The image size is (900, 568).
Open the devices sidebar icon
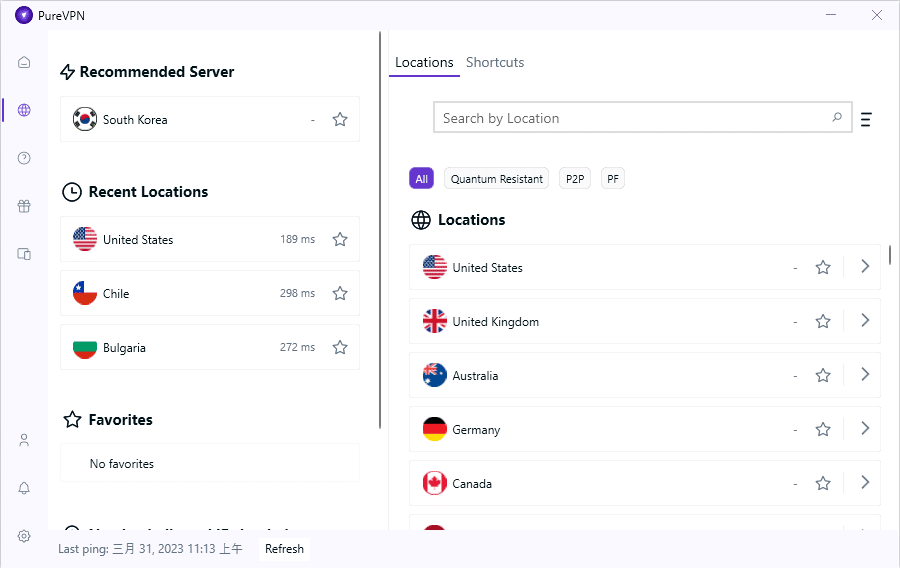24,254
